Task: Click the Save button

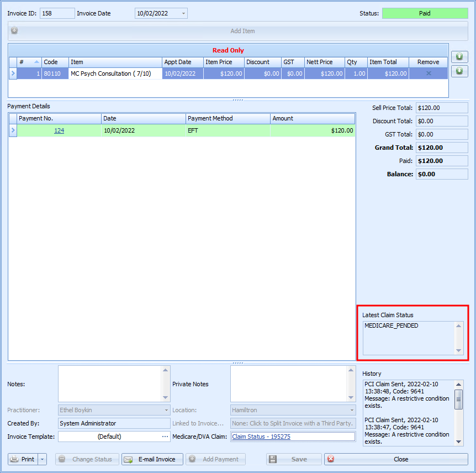Action: pyautogui.click(x=294, y=459)
